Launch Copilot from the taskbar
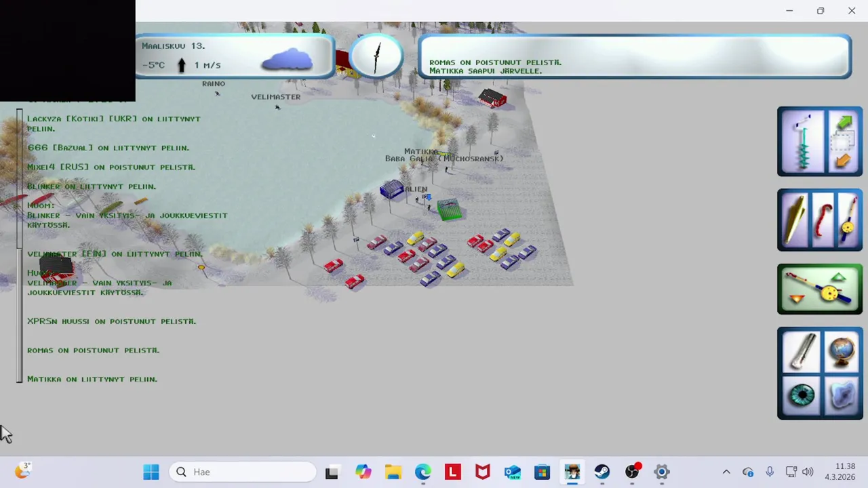 363,472
